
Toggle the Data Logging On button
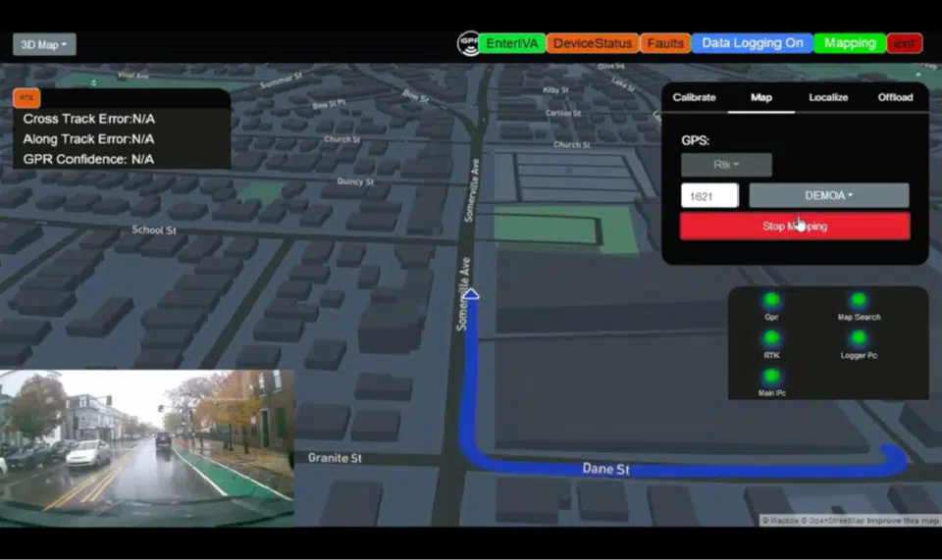pyautogui.click(x=752, y=43)
